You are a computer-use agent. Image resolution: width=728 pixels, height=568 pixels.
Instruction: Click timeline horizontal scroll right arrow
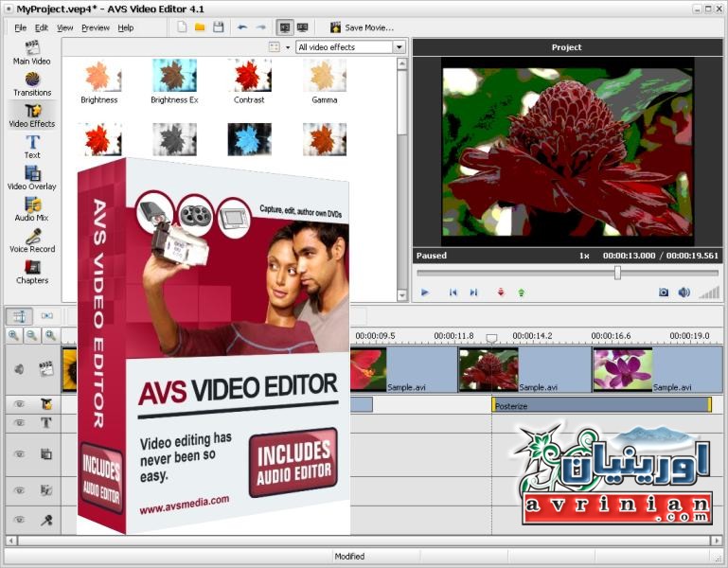click(718, 541)
